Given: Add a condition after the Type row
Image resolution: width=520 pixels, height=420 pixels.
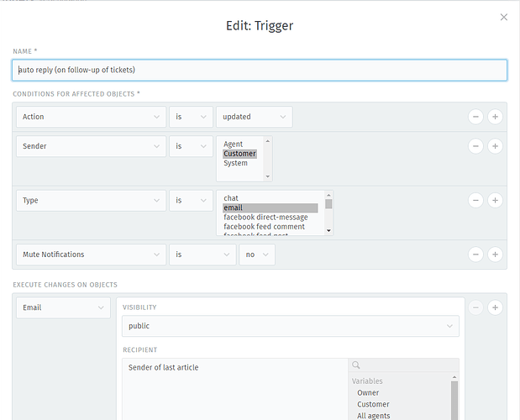Looking at the screenshot, I should [x=495, y=201].
